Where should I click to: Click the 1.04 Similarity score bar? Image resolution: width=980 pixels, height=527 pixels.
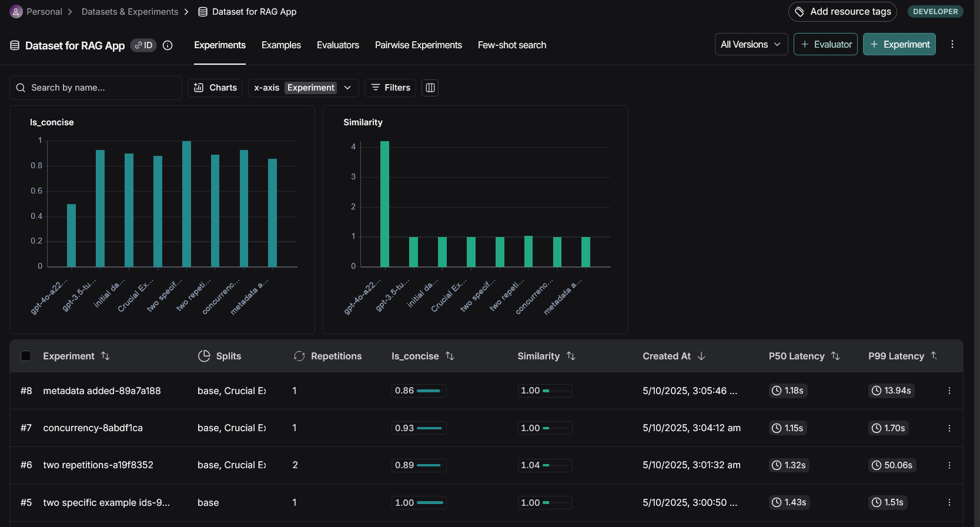pos(544,465)
